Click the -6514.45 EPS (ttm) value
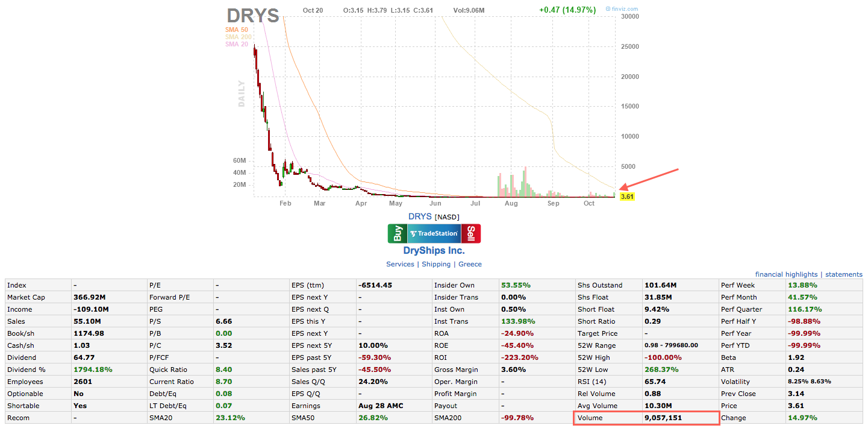 [375, 285]
